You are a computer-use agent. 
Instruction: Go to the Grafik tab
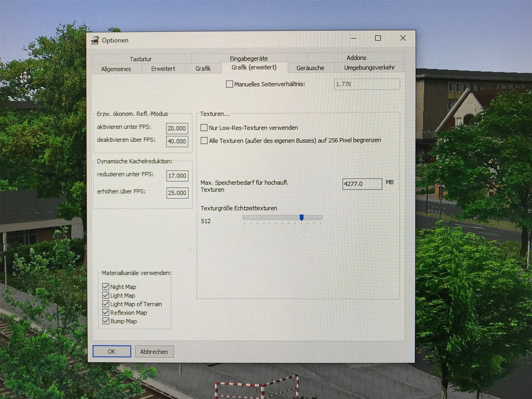click(x=203, y=68)
